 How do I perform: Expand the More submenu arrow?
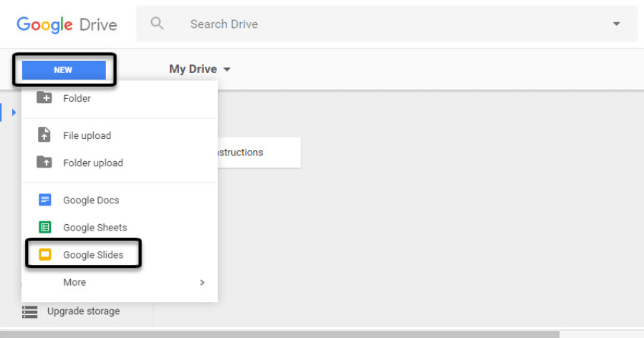(x=202, y=282)
